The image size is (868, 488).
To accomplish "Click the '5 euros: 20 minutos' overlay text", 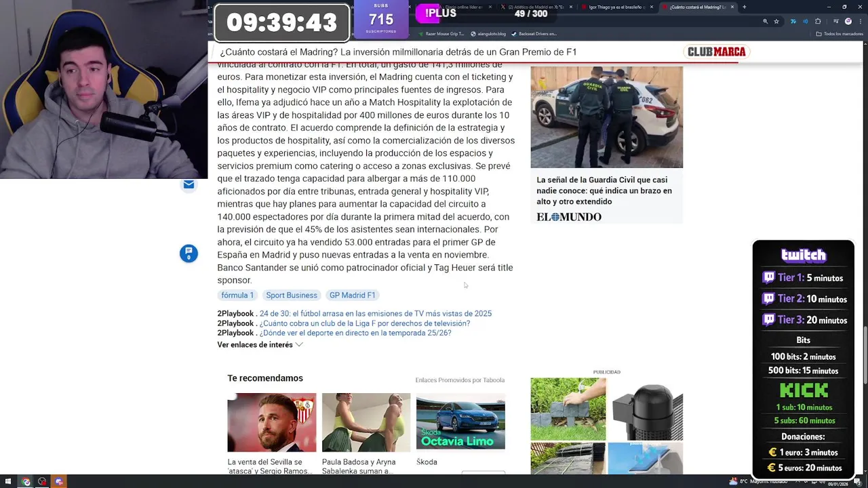I will point(804,468).
